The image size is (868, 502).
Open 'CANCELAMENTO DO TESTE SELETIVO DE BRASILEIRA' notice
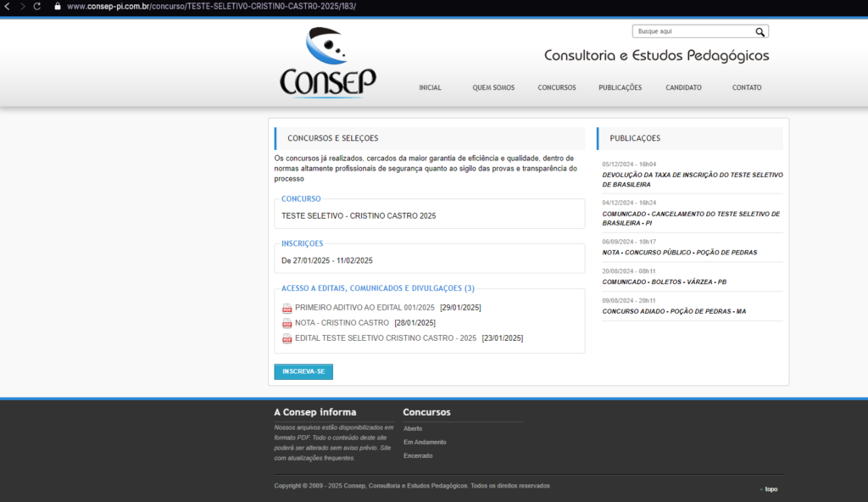pyautogui.click(x=691, y=218)
